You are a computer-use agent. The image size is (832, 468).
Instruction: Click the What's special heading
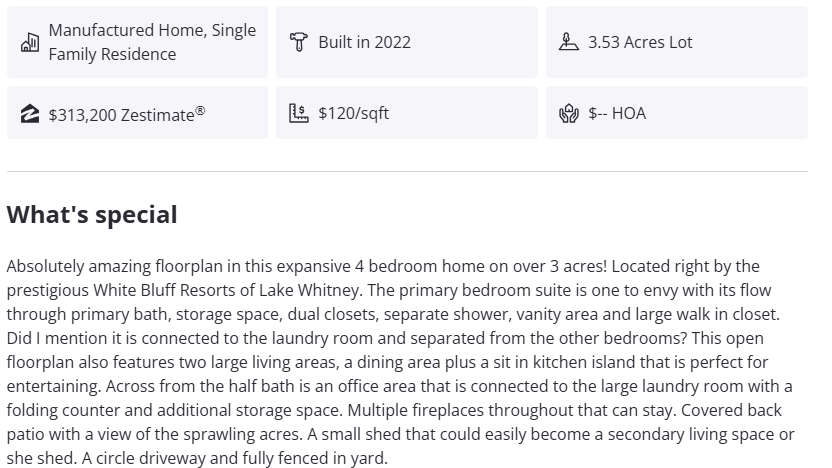click(x=92, y=214)
